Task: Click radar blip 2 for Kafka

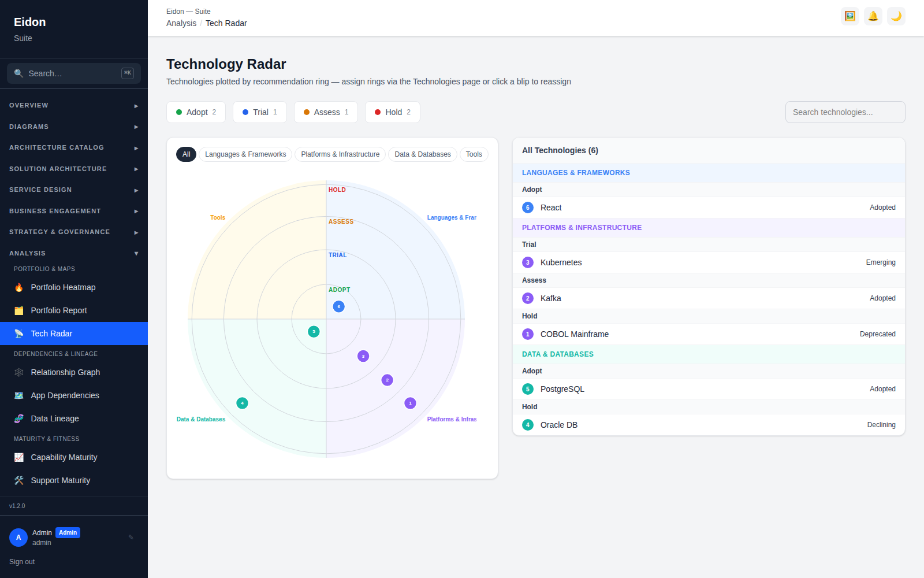Action: (x=388, y=380)
